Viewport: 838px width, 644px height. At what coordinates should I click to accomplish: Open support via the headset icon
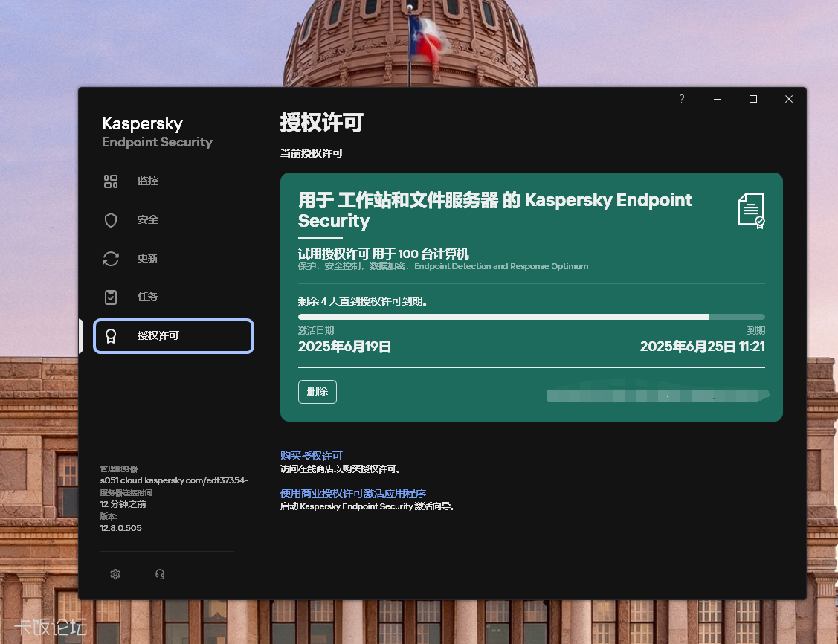(x=160, y=574)
